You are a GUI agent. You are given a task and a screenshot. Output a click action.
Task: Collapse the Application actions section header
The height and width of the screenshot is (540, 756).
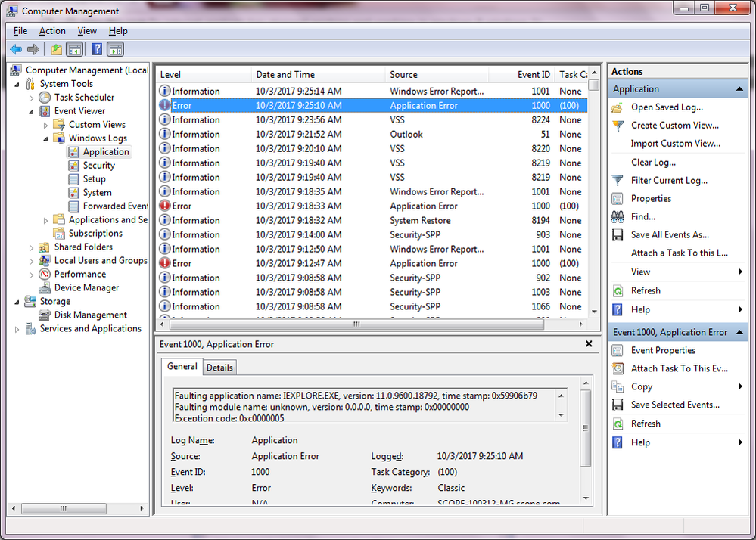[x=739, y=89]
